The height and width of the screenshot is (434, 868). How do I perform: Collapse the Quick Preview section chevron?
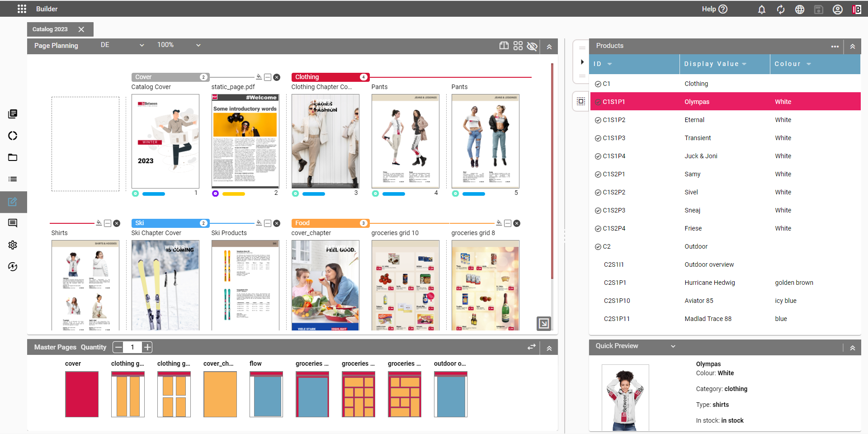click(x=673, y=346)
